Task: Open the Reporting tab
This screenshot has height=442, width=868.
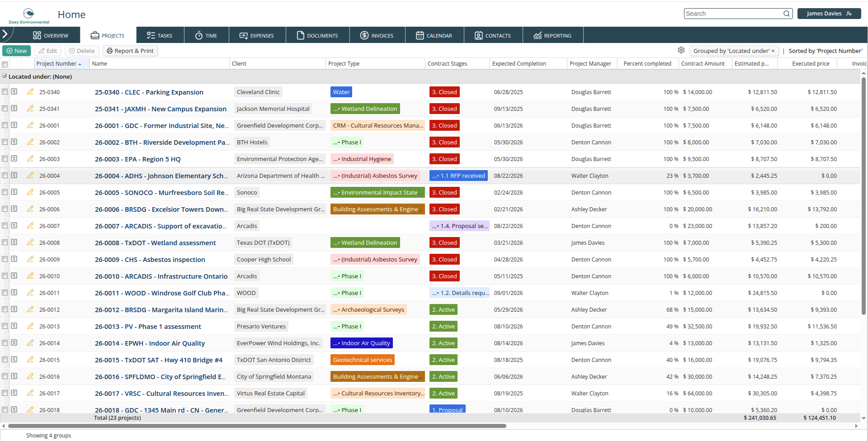Action: 552,35
